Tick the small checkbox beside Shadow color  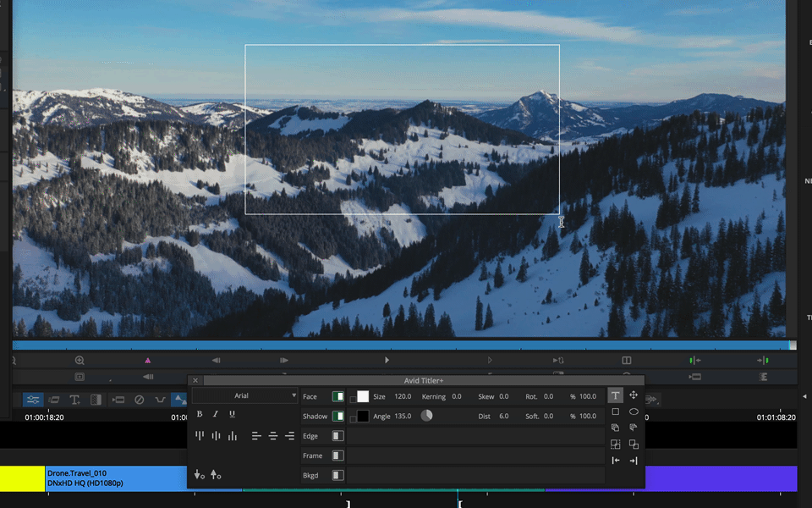pos(353,419)
